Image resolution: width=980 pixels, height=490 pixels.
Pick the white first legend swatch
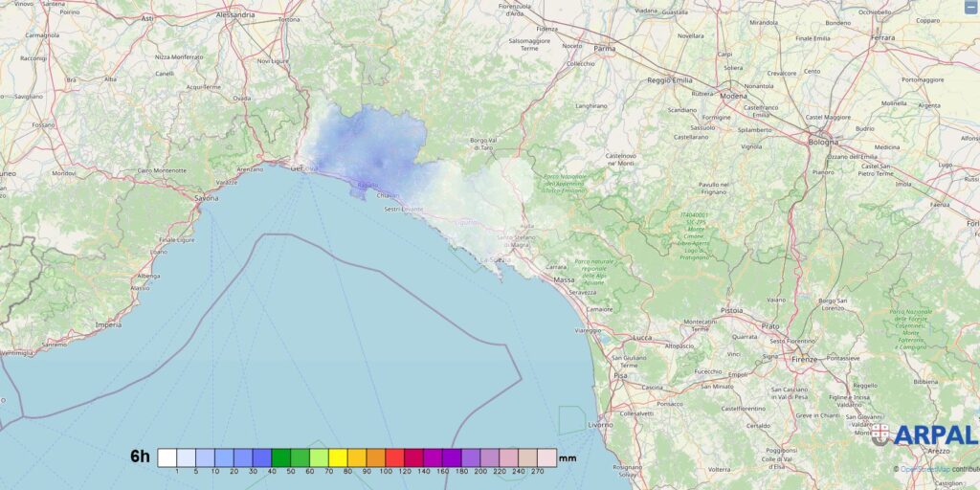167,457
